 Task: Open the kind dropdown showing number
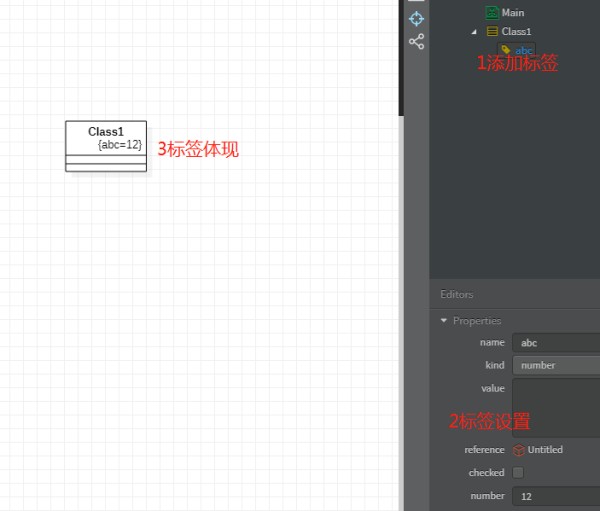coord(556,365)
